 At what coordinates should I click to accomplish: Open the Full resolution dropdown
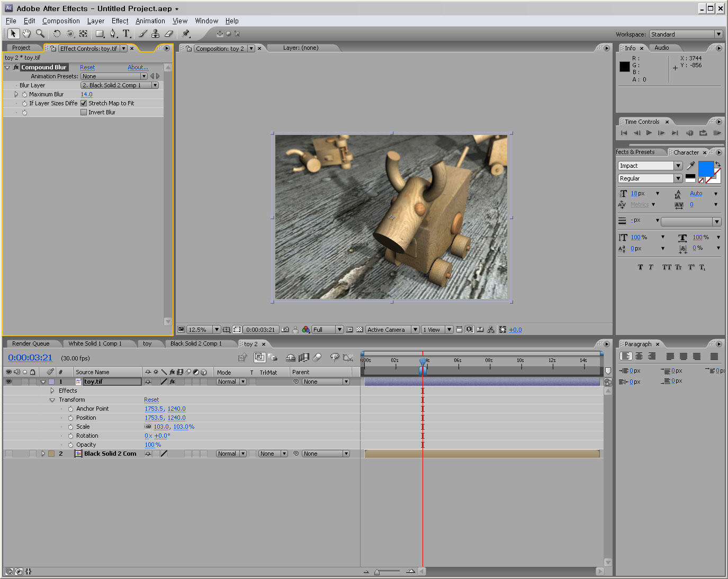pos(327,330)
